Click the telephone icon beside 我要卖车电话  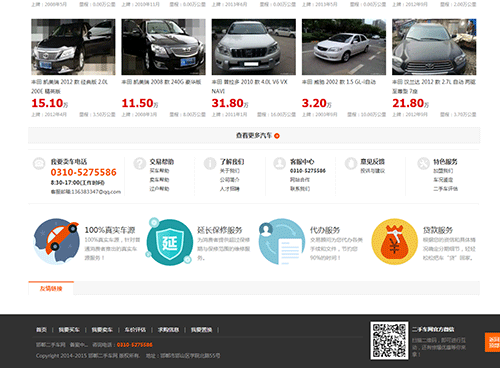pyautogui.click(x=39, y=164)
